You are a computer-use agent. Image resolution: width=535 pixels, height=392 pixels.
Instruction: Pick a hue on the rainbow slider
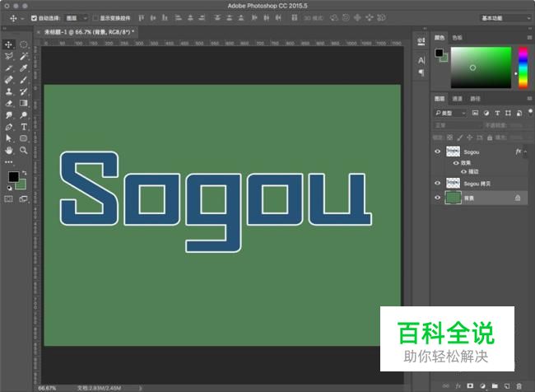coord(523,68)
